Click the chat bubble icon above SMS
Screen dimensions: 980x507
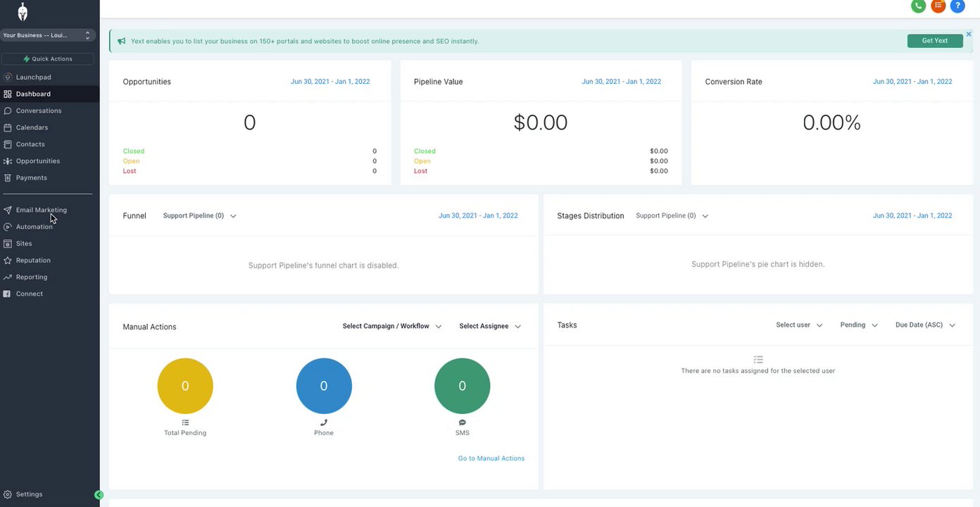463,423
